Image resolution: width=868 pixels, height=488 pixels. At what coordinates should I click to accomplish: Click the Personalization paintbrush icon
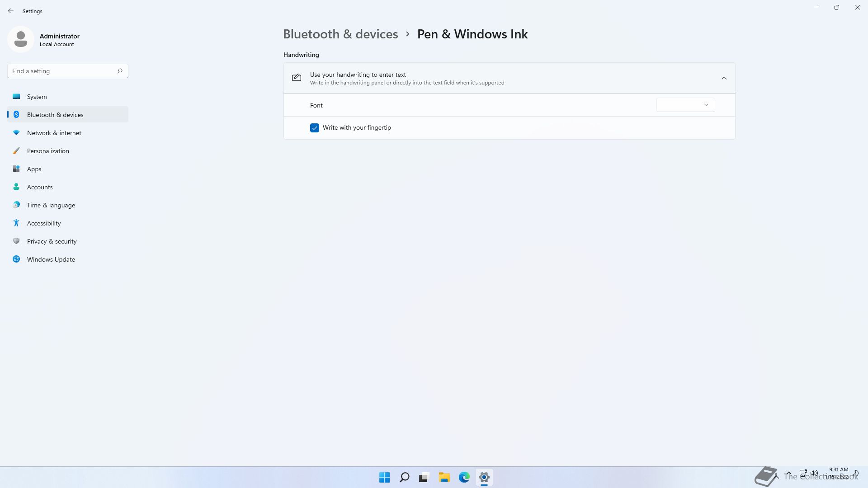16,151
